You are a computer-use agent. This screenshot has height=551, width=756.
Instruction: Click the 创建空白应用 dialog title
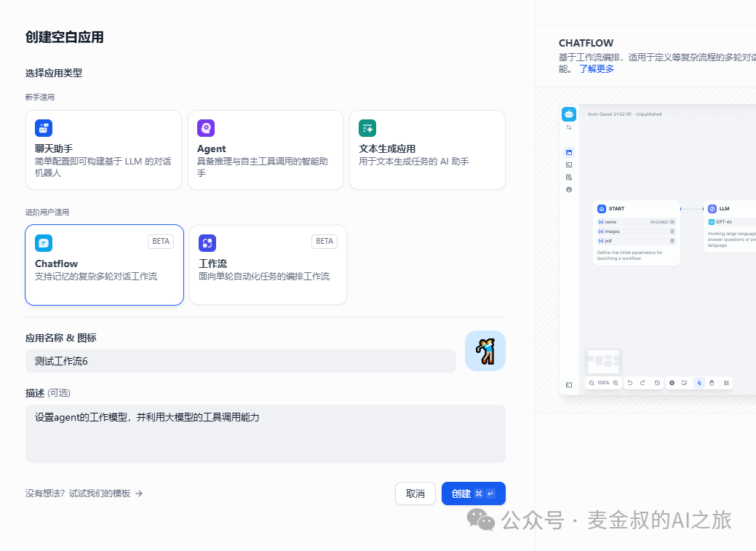[x=65, y=37]
